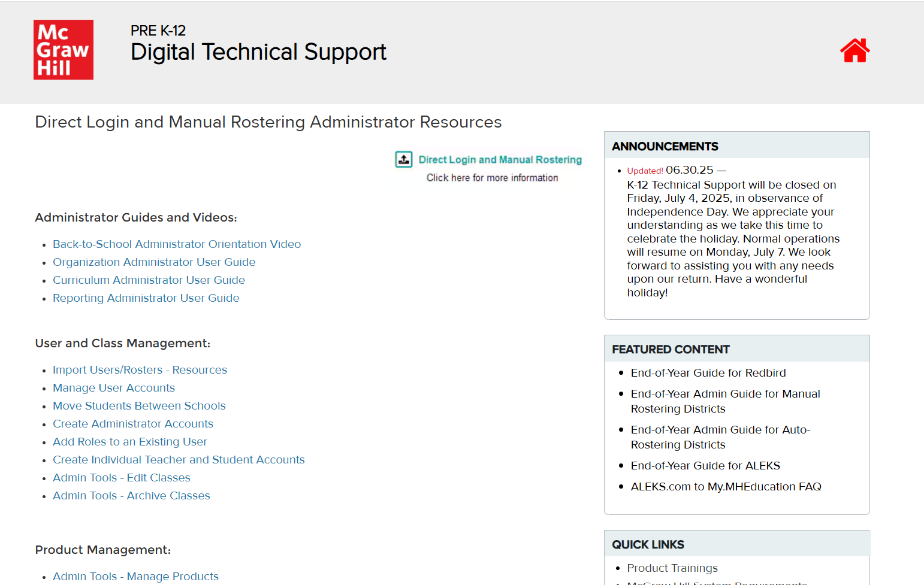924x585 pixels.
Task: Click the PRE K-12 header text
Action: click(x=158, y=31)
